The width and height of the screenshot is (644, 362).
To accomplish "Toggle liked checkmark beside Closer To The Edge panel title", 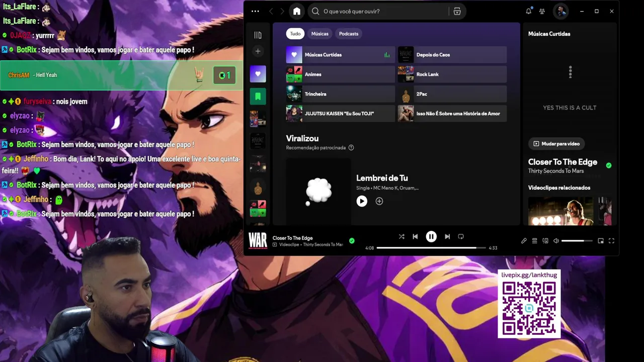I will [609, 165].
